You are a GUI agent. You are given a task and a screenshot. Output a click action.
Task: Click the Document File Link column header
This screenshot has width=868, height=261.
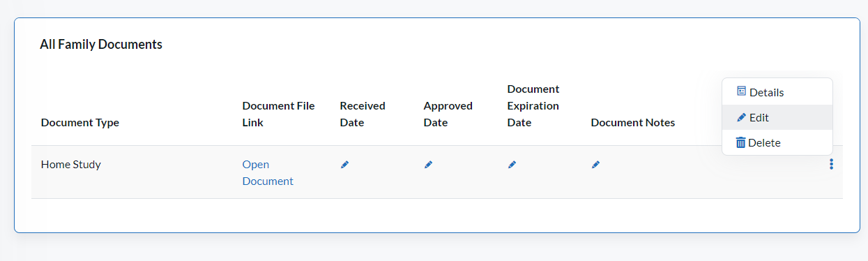[278, 114]
